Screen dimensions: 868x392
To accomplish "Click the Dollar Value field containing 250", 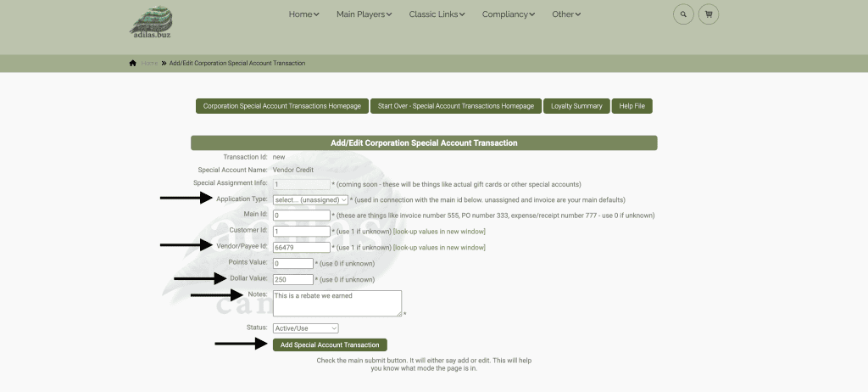I will (292, 279).
